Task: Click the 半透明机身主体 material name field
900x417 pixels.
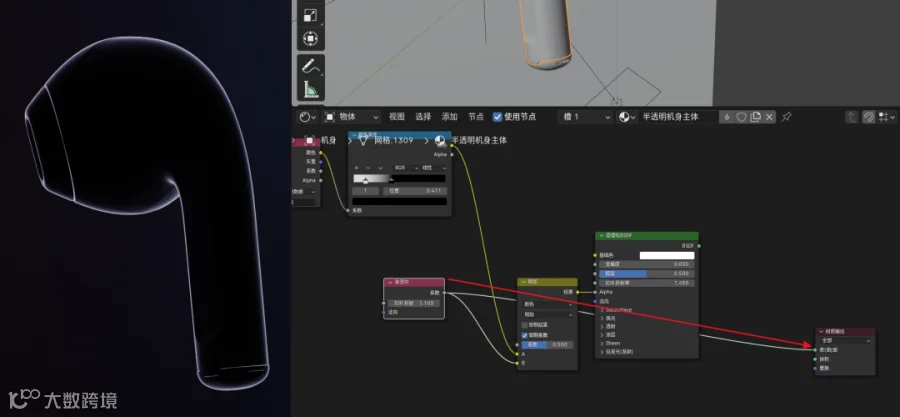Action: [679, 117]
